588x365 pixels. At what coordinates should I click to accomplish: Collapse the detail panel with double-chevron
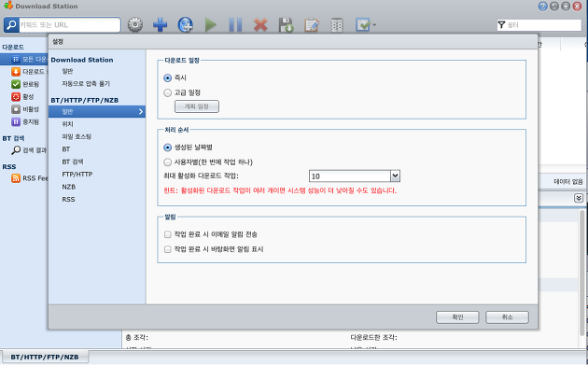click(579, 198)
